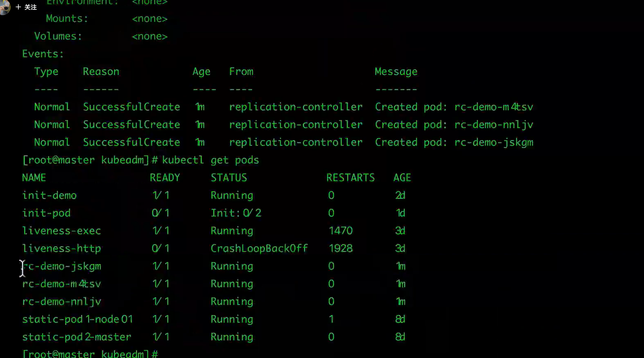The height and width of the screenshot is (358, 644).
Task: Click 'Created pod: rc-demo-m4tsv' message
Action: click(454, 107)
